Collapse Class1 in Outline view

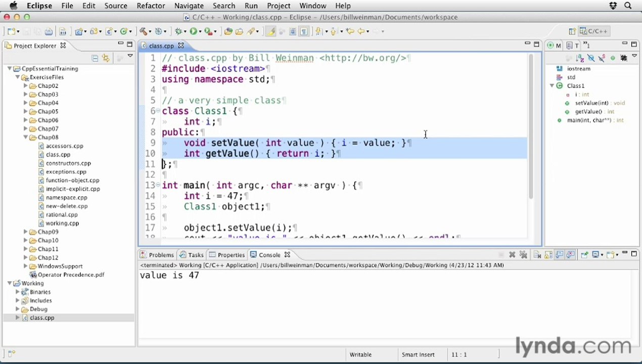(x=552, y=85)
